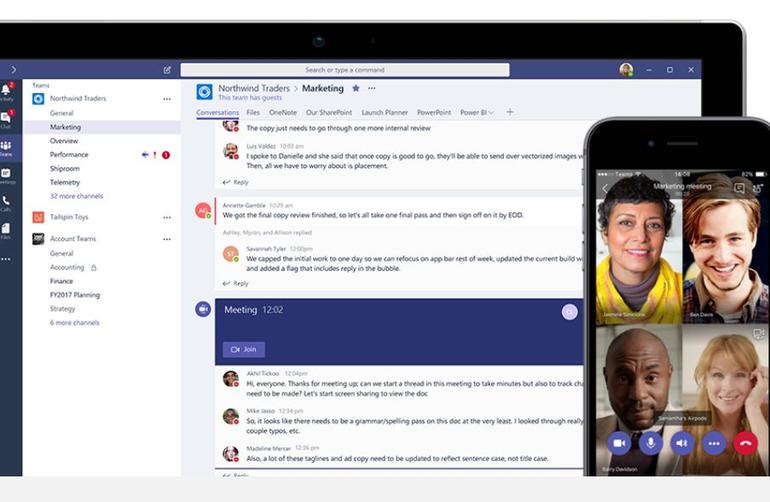Click the new chat compose icon
770x502 pixels.
click(167, 70)
